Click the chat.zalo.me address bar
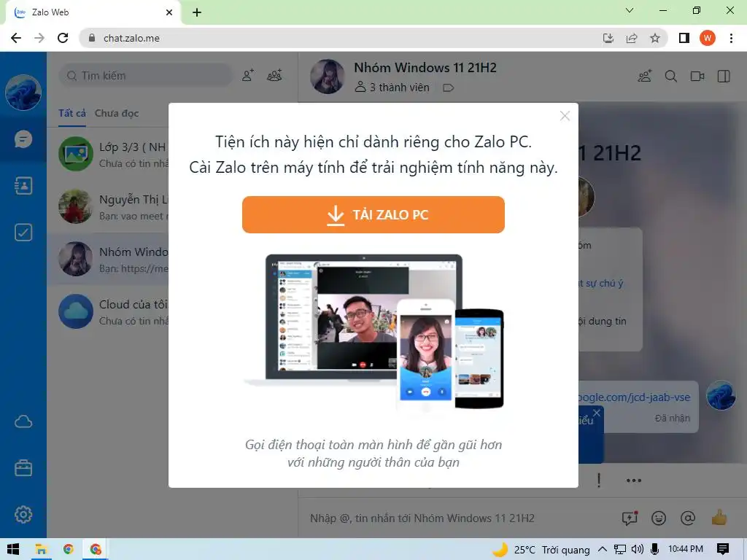This screenshot has height=560, width=747. pyautogui.click(x=348, y=38)
